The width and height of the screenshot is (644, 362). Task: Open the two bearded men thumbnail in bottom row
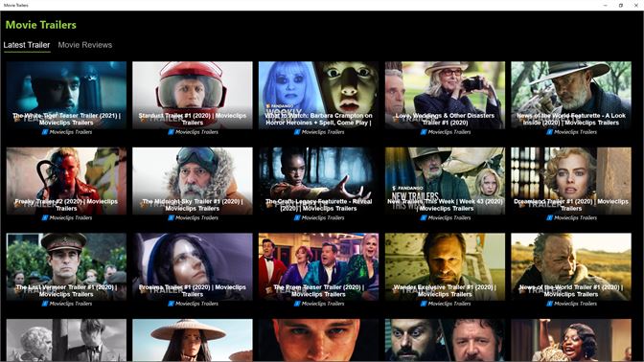click(445, 340)
